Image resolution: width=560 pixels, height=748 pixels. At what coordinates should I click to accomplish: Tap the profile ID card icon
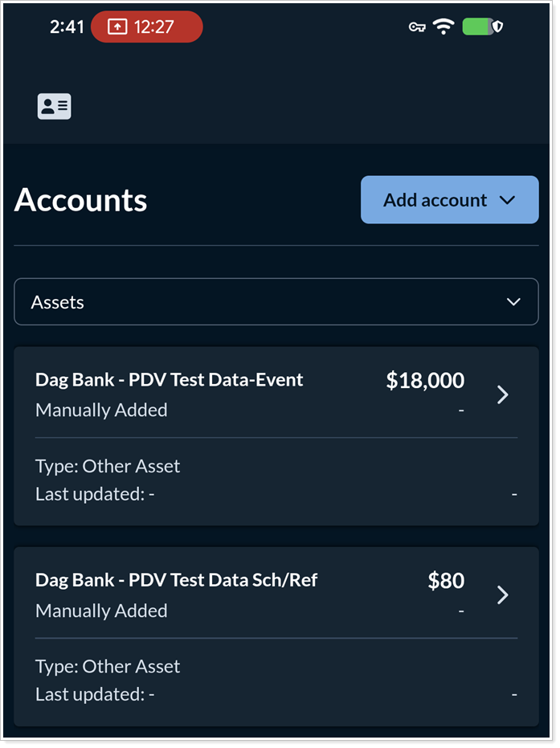coord(54,106)
